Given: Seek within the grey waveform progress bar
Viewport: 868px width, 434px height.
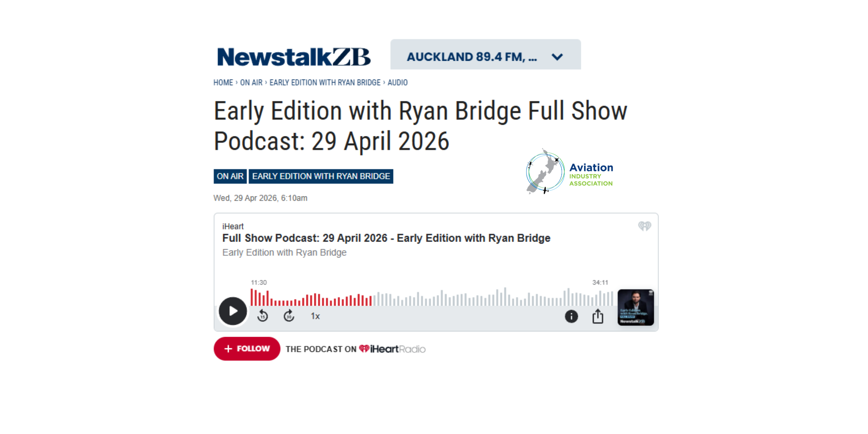Looking at the screenshot, I should (493, 297).
